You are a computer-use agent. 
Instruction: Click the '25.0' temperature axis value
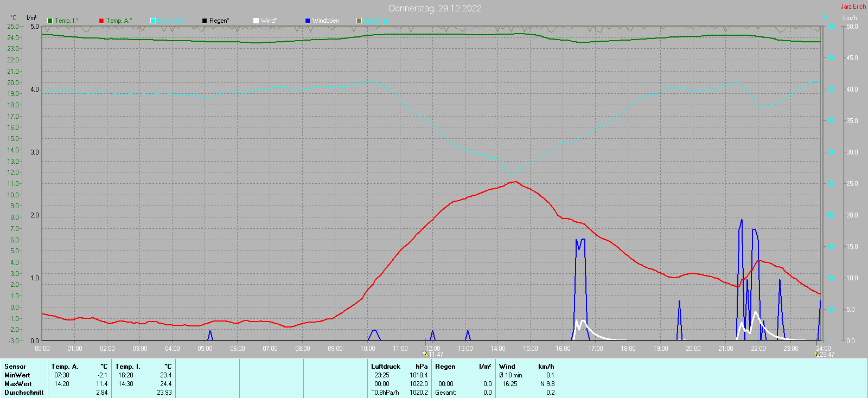point(13,27)
